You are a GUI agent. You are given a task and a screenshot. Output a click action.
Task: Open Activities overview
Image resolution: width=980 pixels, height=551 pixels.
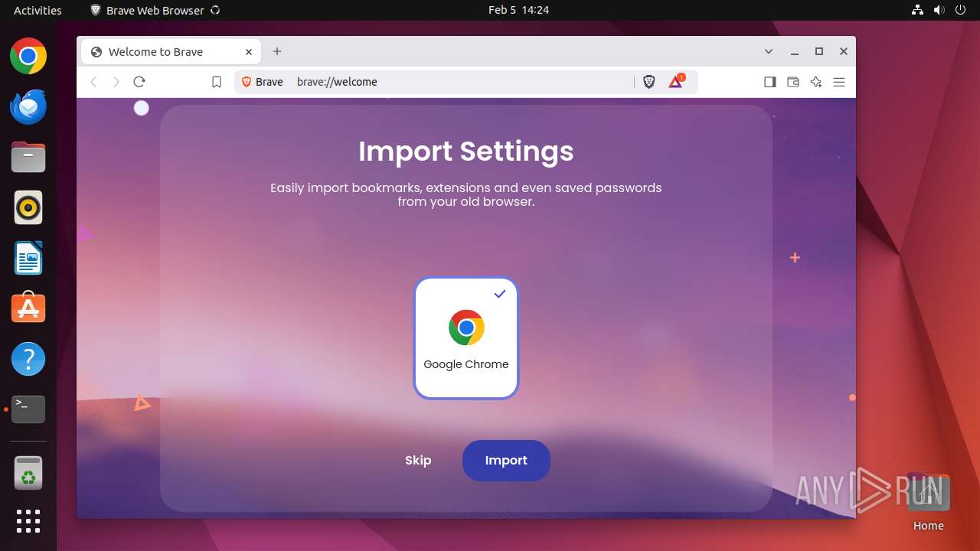[38, 10]
